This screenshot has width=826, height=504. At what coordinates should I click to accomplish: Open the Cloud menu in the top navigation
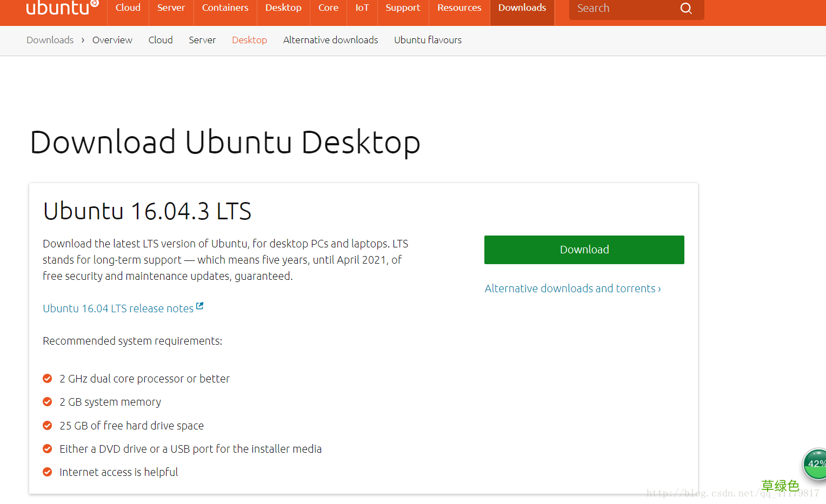[x=128, y=8]
